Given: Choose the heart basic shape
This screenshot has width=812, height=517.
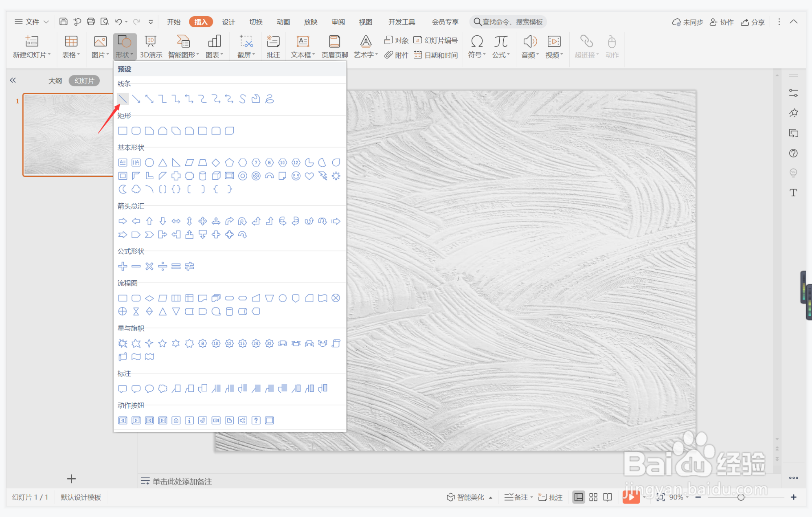Looking at the screenshot, I should (x=309, y=176).
